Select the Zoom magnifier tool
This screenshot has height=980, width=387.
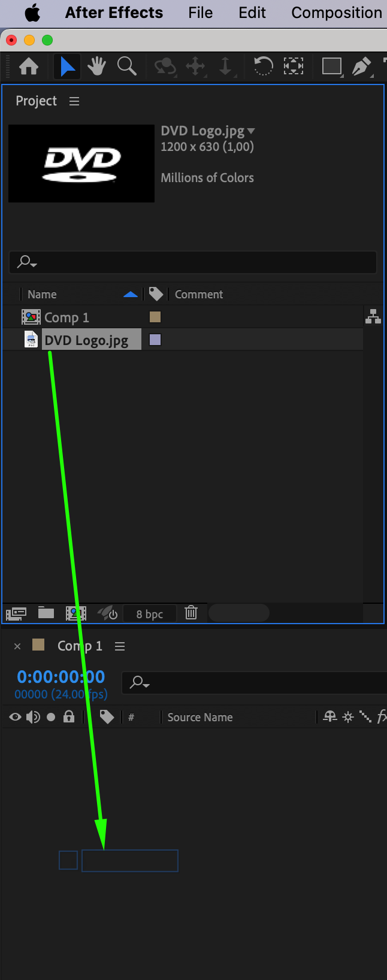pos(126,66)
